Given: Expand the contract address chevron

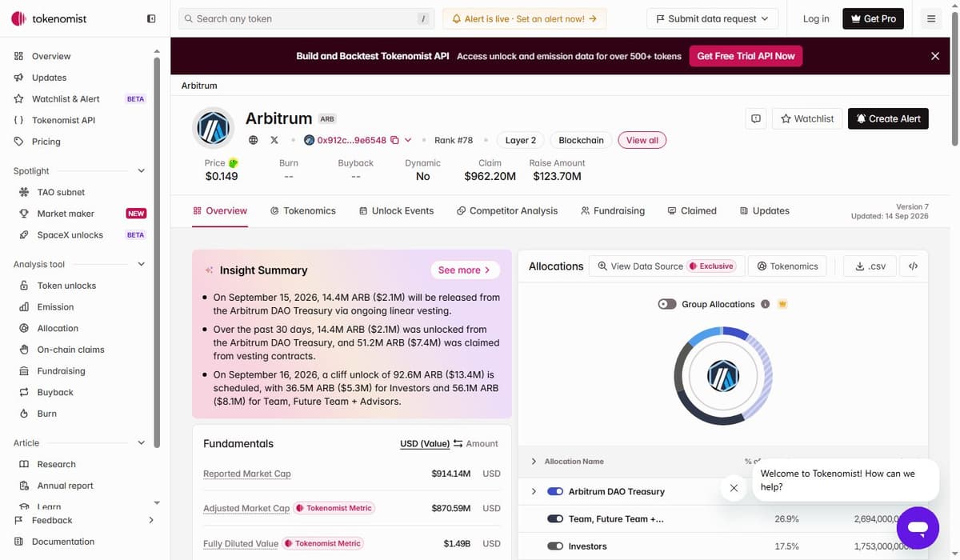Looking at the screenshot, I should pyautogui.click(x=408, y=140).
